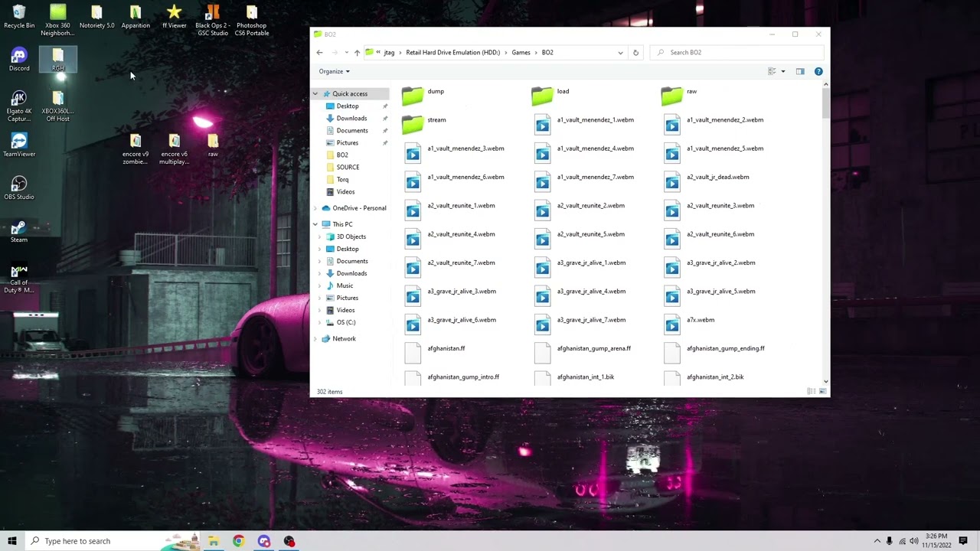Open File Explorer from the taskbar
This screenshot has height=551, width=980.
pos(213,541)
